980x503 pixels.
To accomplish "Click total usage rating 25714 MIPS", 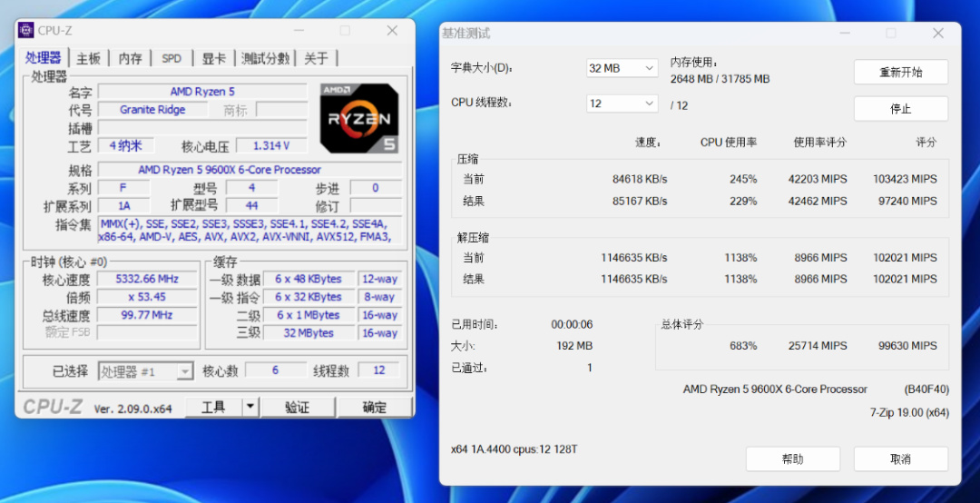I will point(818,345).
